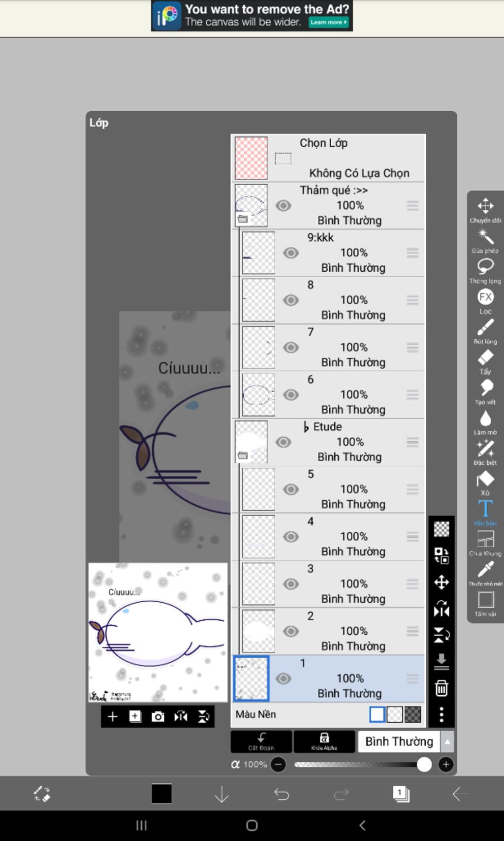The image size is (504, 841).
Task: Select the Văn bản text tool
Action: [485, 513]
